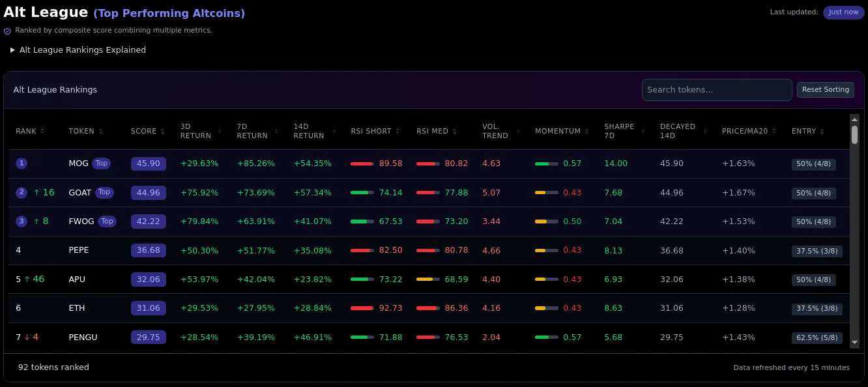Click APU's RSI med bar at 68.59

pyautogui.click(x=428, y=279)
